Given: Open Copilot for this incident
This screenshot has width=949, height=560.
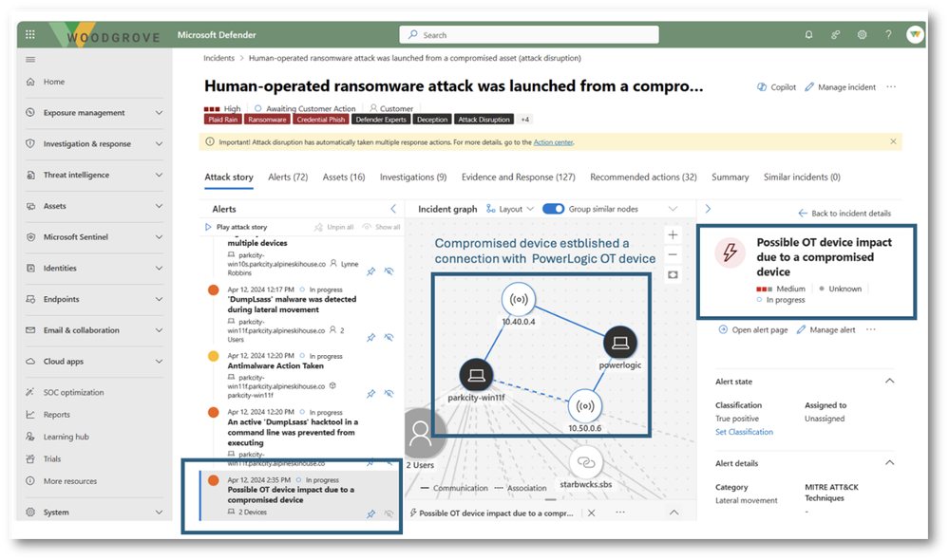Looking at the screenshot, I should [x=776, y=87].
